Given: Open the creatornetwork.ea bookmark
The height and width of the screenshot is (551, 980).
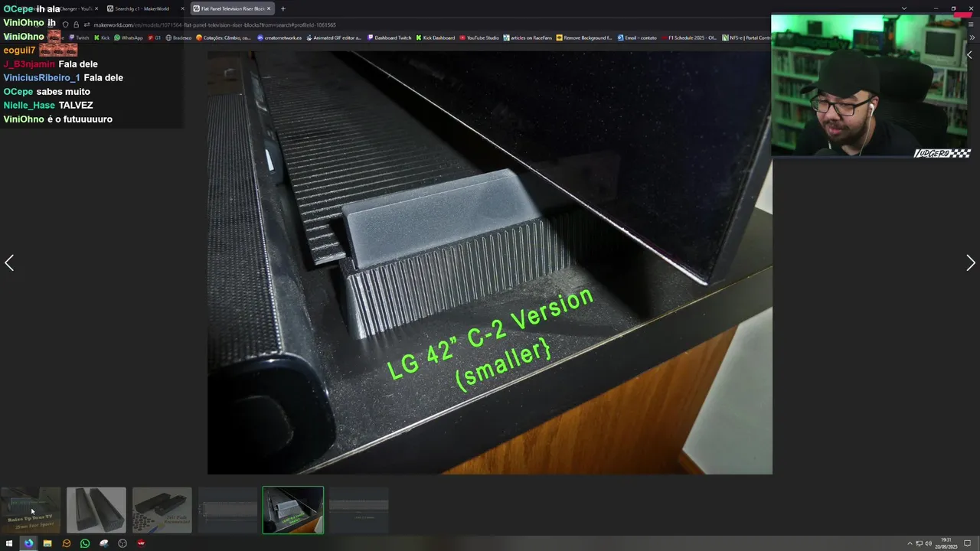Looking at the screenshot, I should pos(279,37).
